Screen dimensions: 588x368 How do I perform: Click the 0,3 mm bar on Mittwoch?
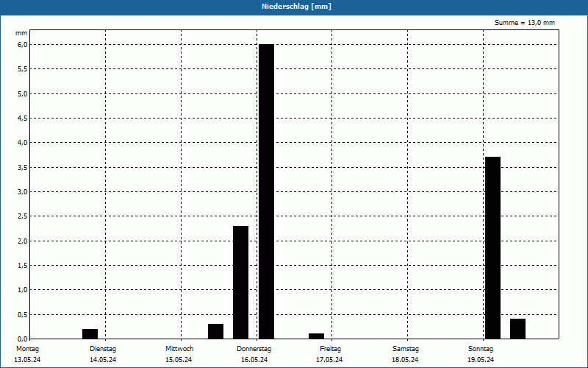click(215, 331)
